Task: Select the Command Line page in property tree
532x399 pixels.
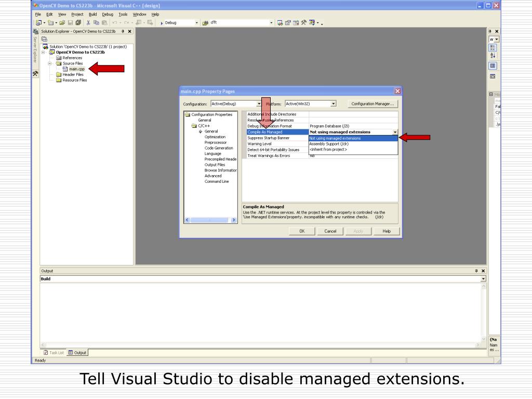Action: pos(217,181)
